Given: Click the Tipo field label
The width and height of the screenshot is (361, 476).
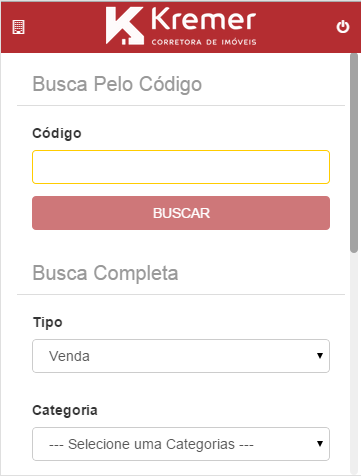Looking at the screenshot, I should (x=48, y=323).
